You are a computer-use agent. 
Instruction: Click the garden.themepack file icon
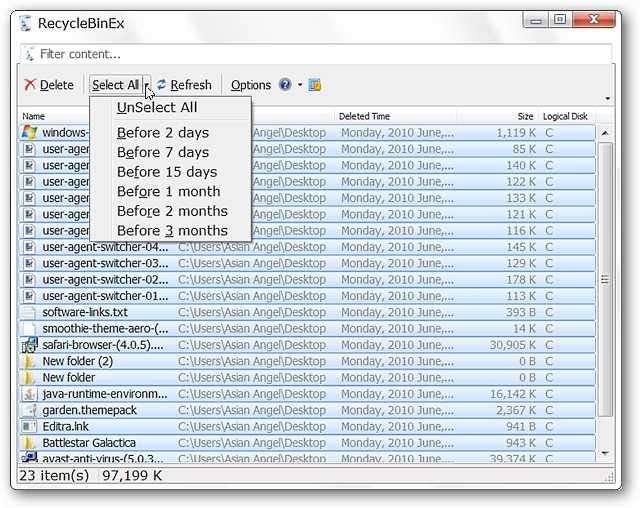click(x=29, y=410)
